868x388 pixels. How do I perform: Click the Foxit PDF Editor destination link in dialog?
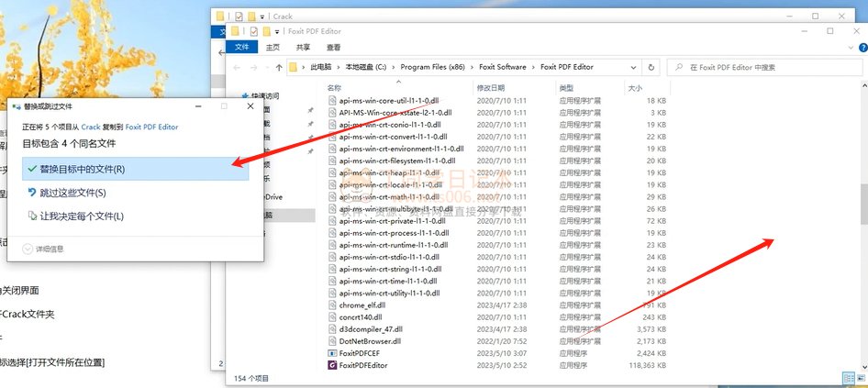151,127
